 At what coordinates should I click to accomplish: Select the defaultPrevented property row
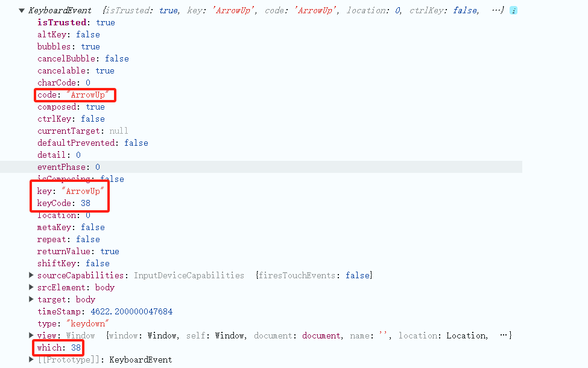tap(92, 143)
